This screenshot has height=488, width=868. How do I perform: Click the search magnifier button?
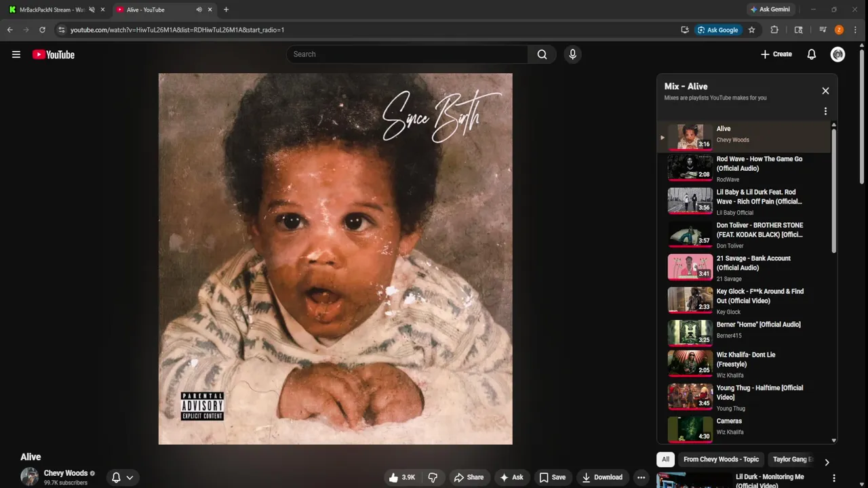(542, 54)
